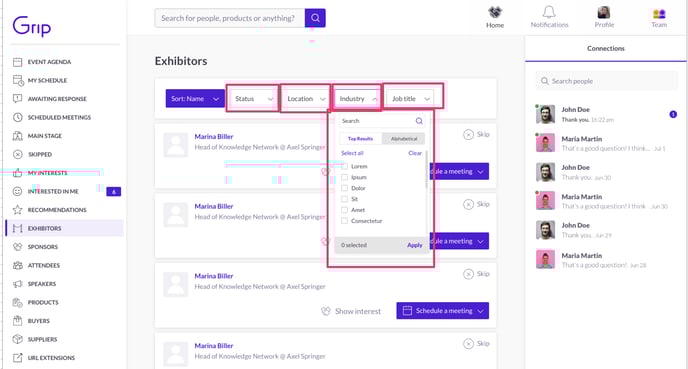The width and height of the screenshot is (688, 369).
Task: Open Profile avatar icon
Action: click(x=604, y=12)
